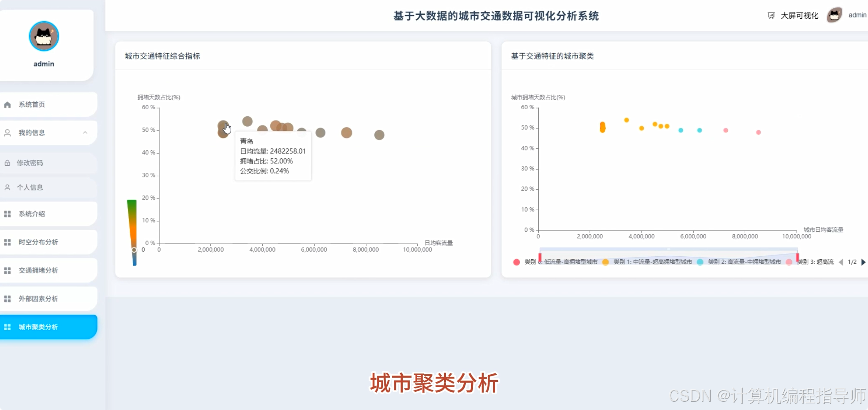This screenshot has height=410, width=868.
Task: Open 时空分布分析 from the sidebar
Action: [x=38, y=242]
